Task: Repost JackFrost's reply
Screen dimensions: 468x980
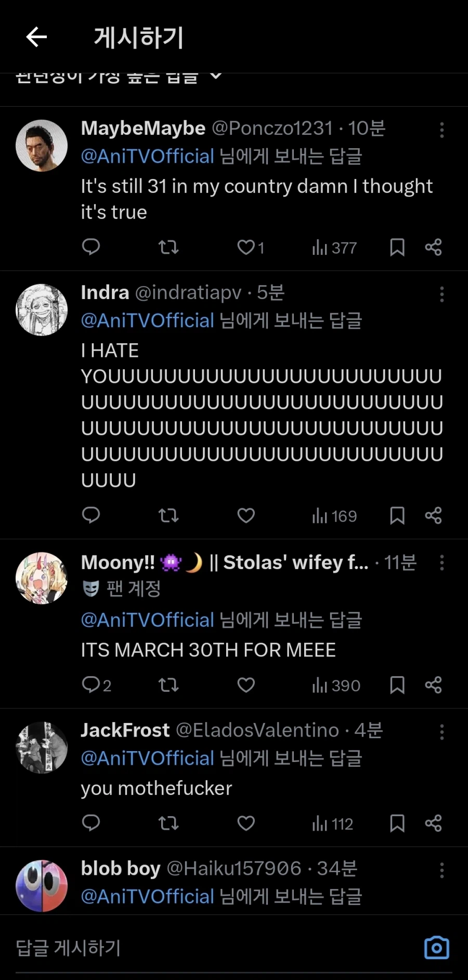Action: (x=168, y=823)
